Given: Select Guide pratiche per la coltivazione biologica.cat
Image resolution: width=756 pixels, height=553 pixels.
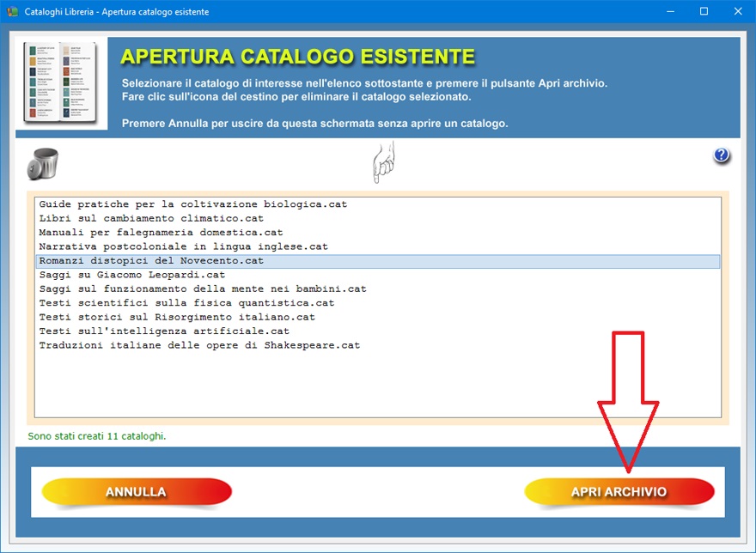Looking at the screenshot, I should (x=193, y=204).
